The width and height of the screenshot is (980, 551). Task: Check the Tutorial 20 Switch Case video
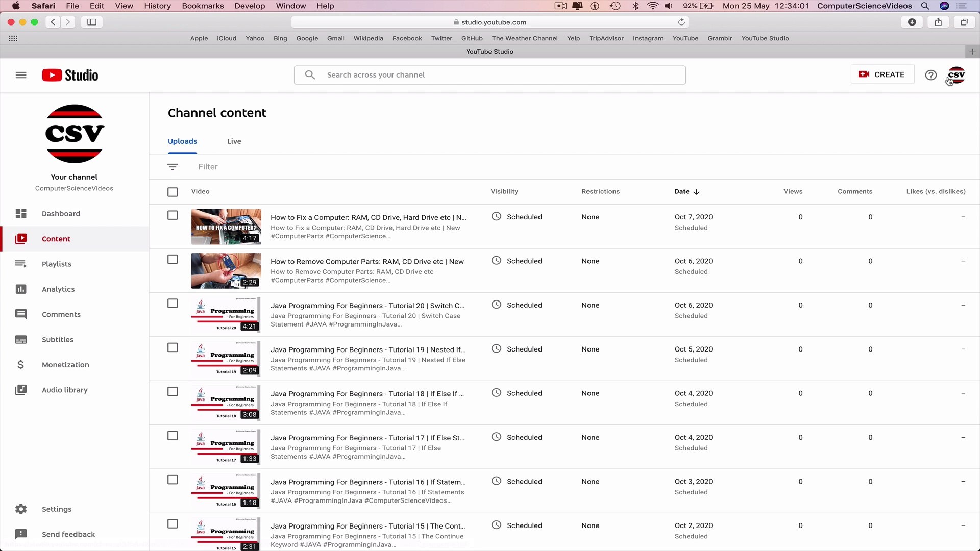(x=173, y=303)
